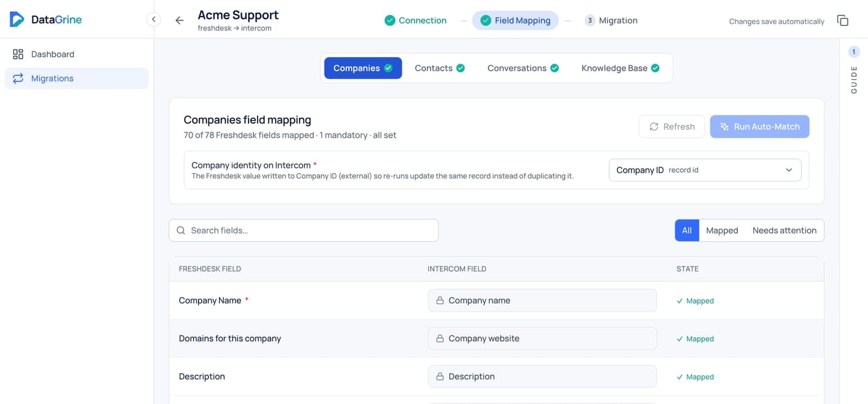Screen dimensions: 868x404
Task: Click the "INTERCOM FIELD" column header
Action: point(457,269)
